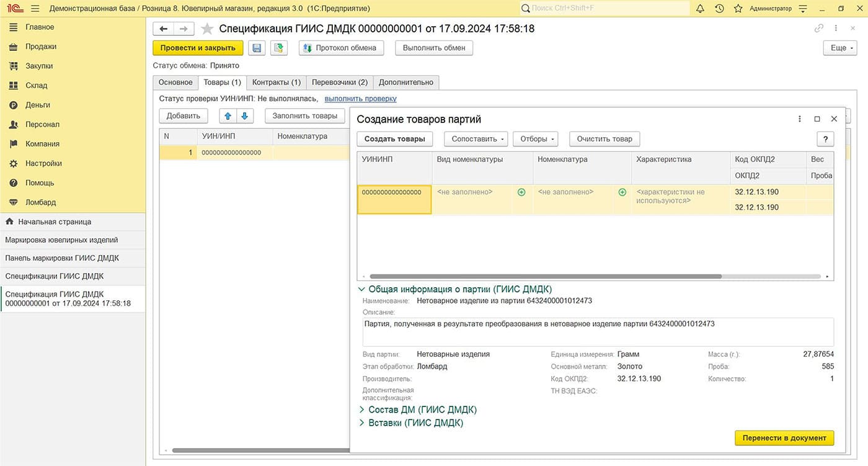Switch to the Товары (1) tab
Viewport: 868px width, 466px height.
tap(223, 83)
